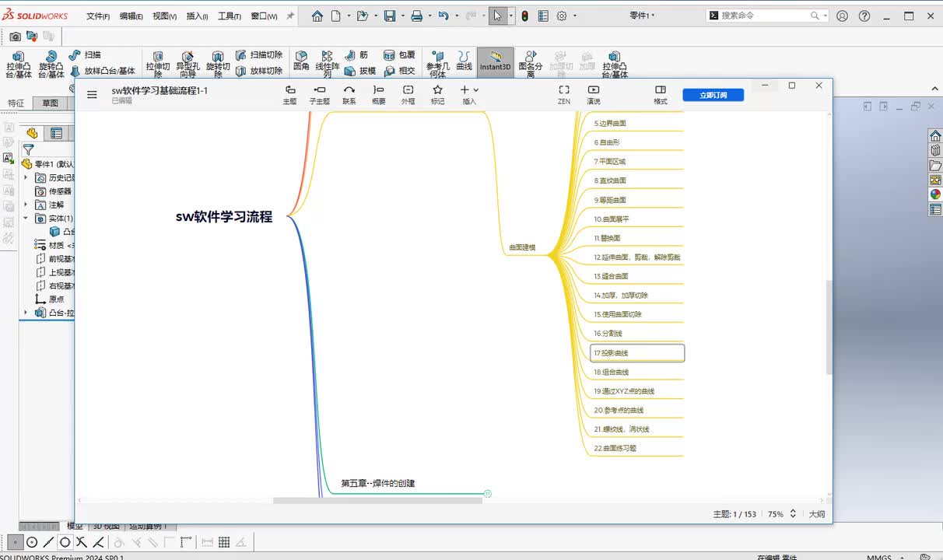Open the 工具(T) menu

click(230, 16)
